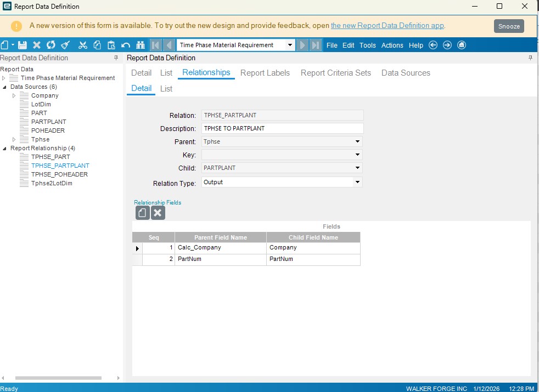Click the Home icon in the toolbar
This screenshot has height=392, width=539.
[462, 45]
